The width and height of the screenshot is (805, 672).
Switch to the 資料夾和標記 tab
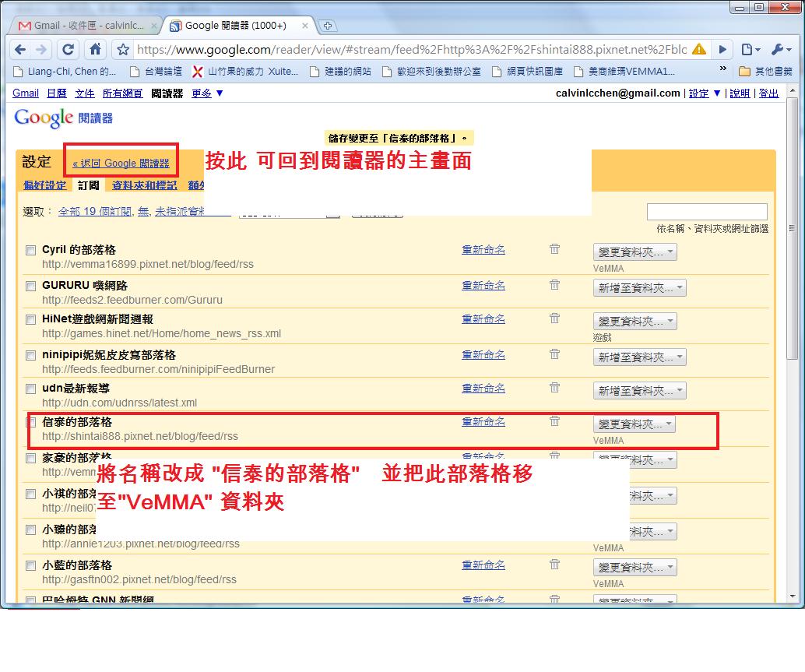(144, 185)
